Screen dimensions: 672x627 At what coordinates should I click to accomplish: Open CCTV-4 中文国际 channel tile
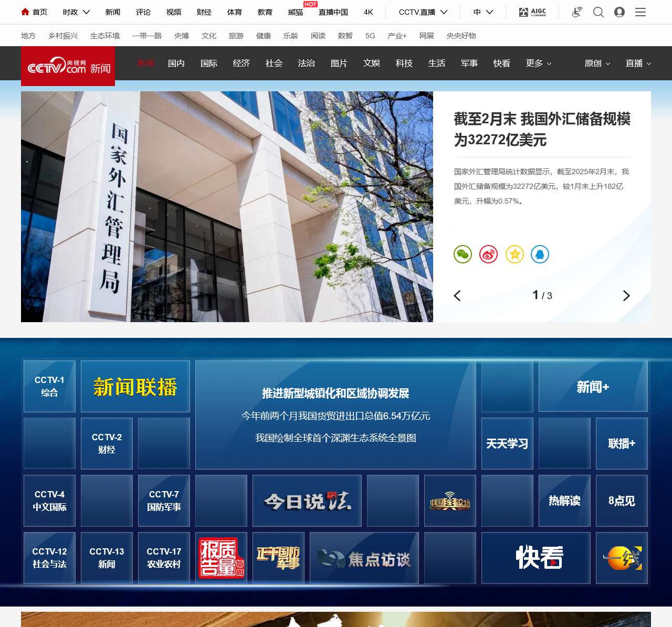[x=49, y=501]
